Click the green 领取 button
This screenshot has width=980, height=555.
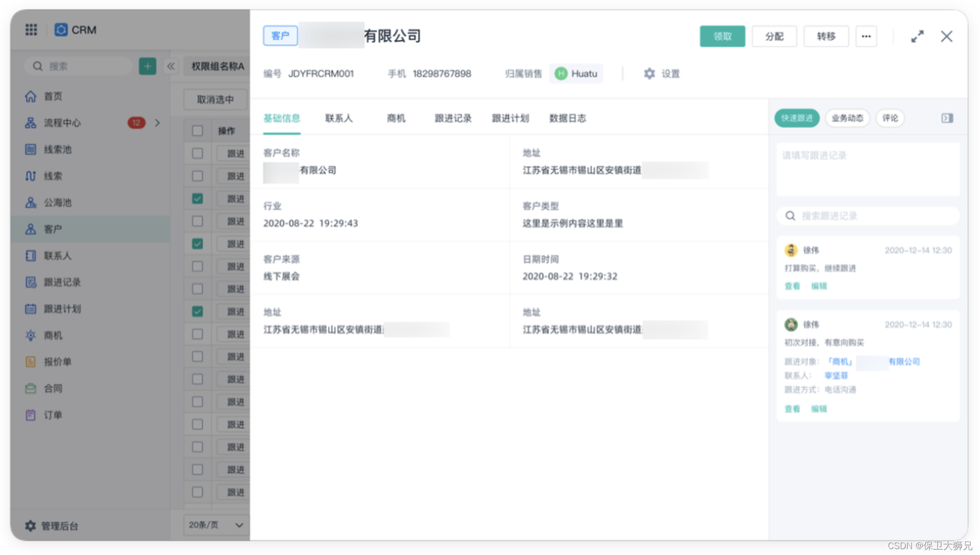click(x=722, y=36)
